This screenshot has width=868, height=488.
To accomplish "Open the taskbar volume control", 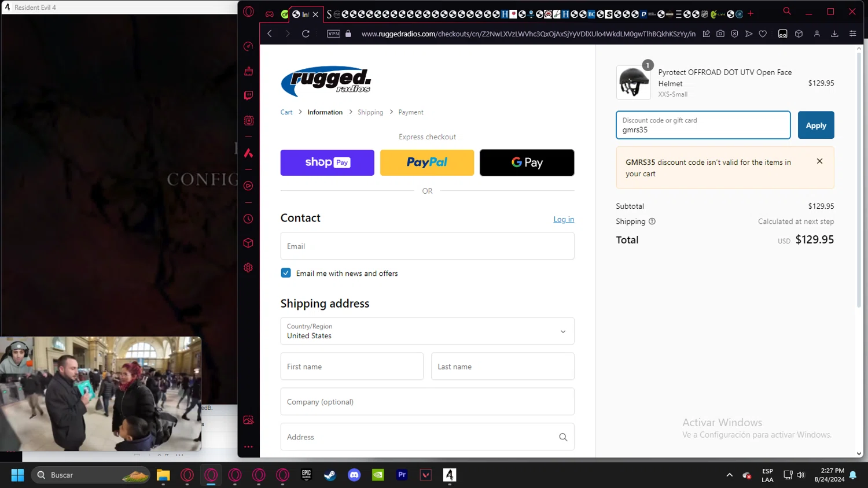I will click(801, 475).
